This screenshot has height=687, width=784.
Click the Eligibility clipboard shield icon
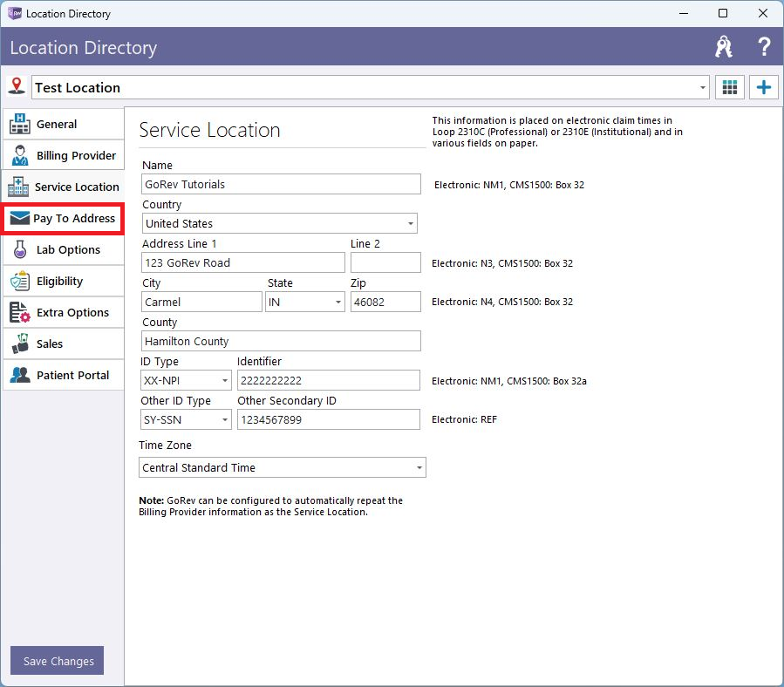[x=20, y=281]
